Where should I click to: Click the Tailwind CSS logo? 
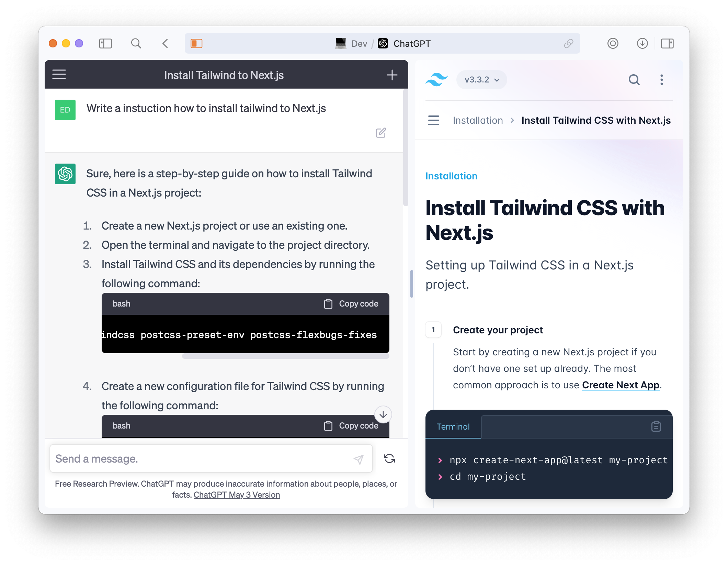(437, 80)
